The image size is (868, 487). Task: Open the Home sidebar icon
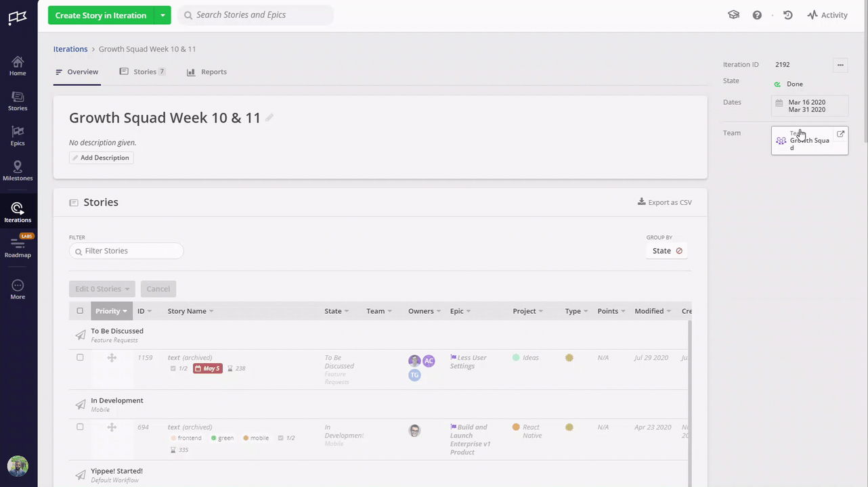(18, 66)
